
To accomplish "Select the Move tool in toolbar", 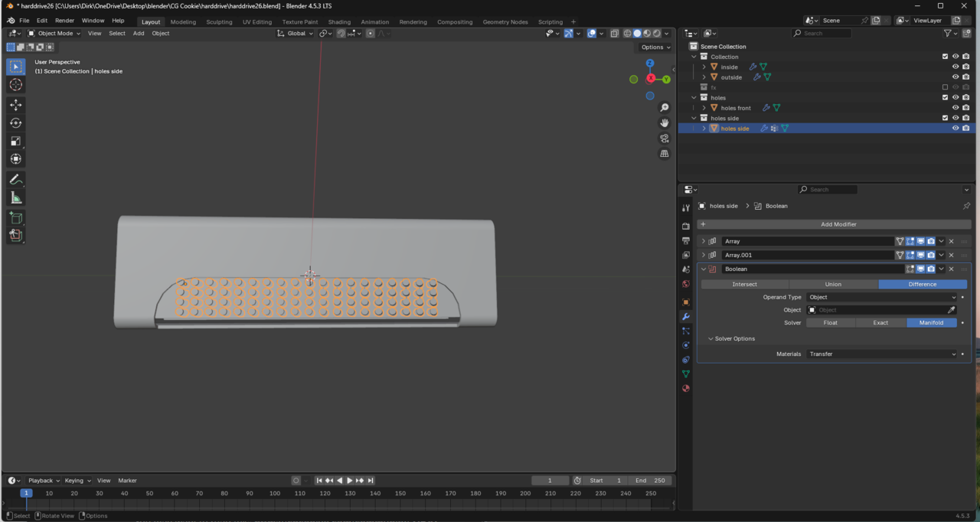I will click(15, 104).
